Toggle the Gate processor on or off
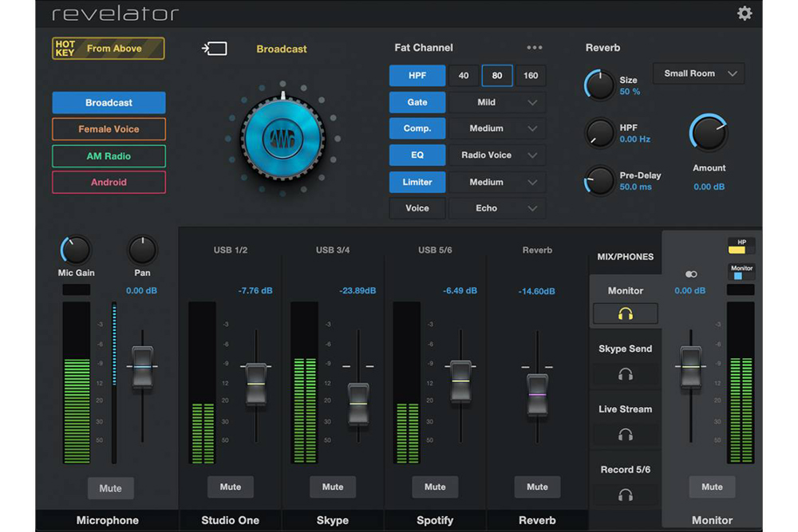 [x=417, y=102]
